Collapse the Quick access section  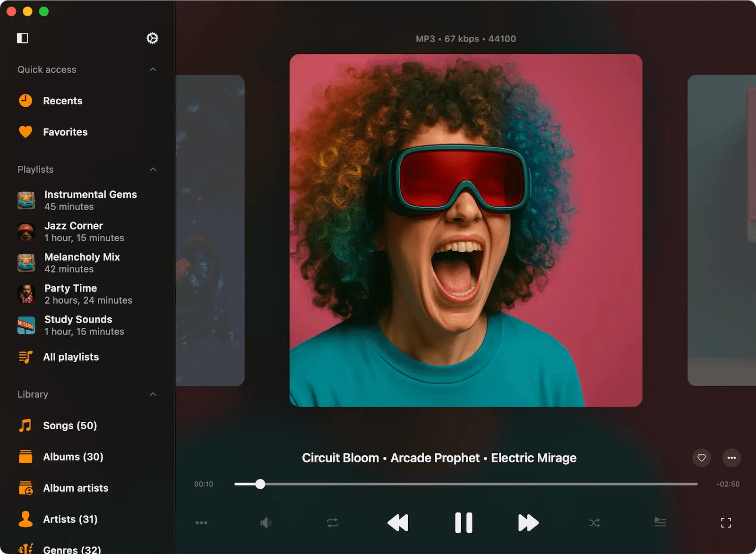click(x=153, y=70)
